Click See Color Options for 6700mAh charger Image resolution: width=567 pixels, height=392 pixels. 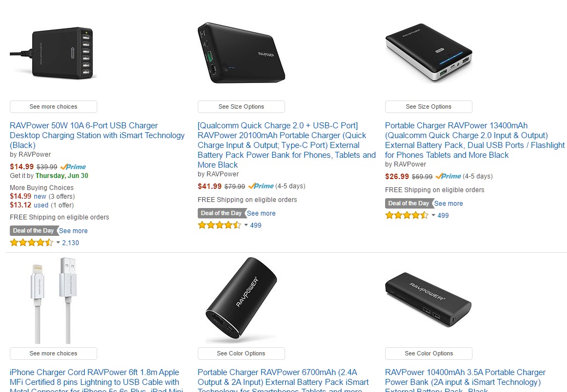(241, 354)
